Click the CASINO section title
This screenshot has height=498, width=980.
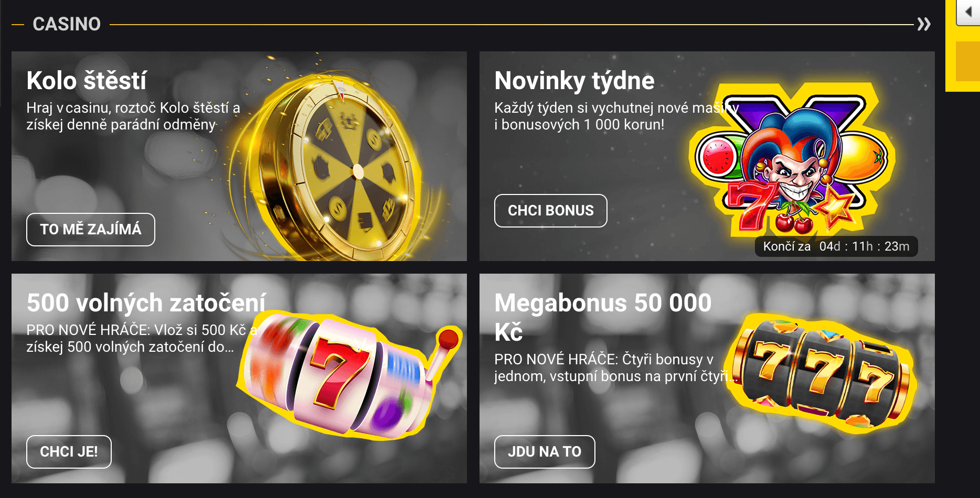67,24
